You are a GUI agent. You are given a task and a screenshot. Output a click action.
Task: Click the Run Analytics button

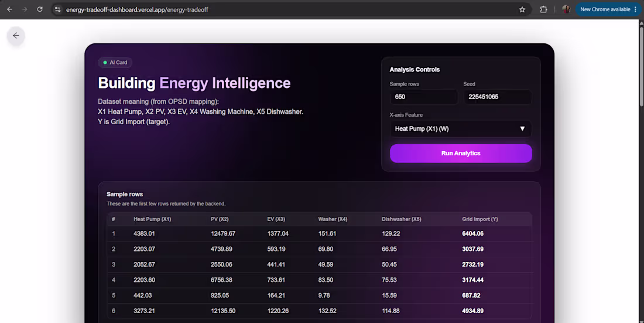(461, 153)
